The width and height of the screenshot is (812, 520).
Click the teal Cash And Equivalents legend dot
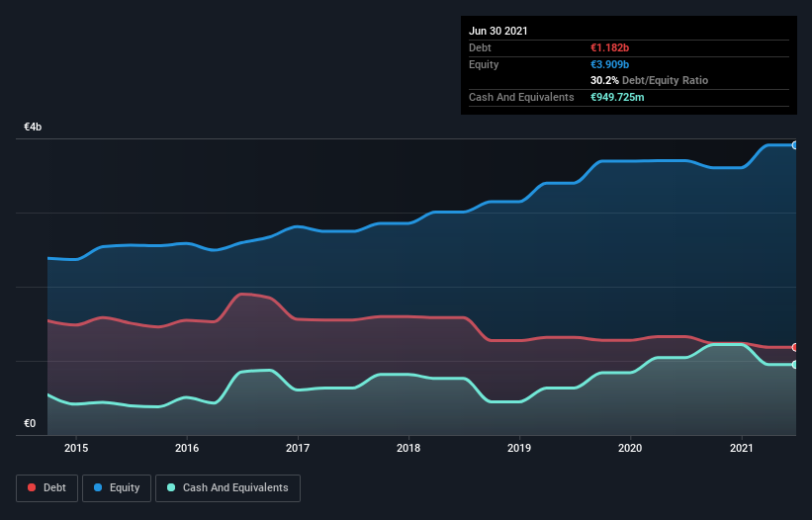coord(171,487)
